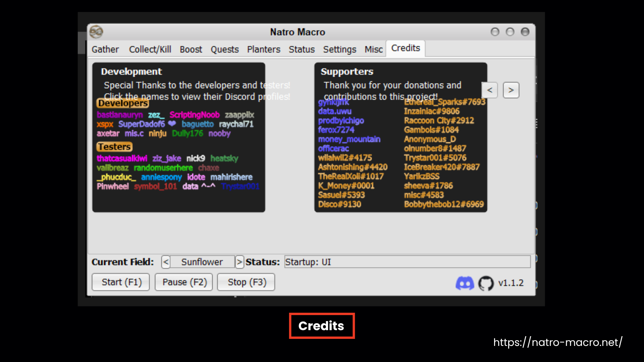Click supporter prodbyichigo
The image size is (644, 362).
(x=341, y=121)
